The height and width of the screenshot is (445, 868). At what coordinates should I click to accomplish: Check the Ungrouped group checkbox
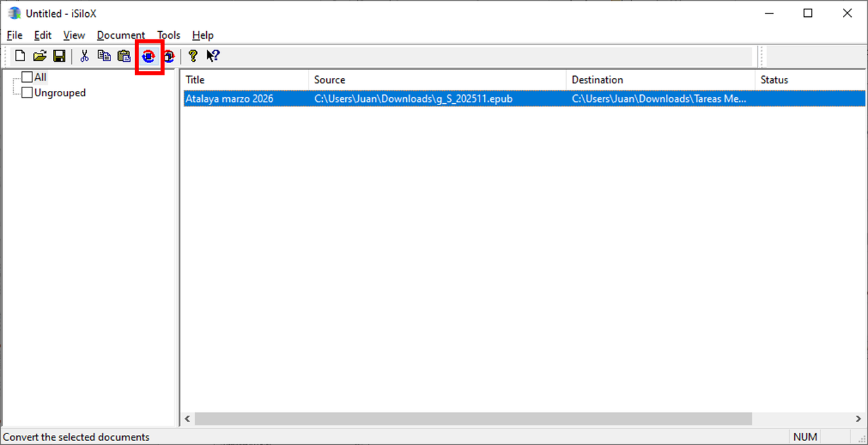coord(27,93)
